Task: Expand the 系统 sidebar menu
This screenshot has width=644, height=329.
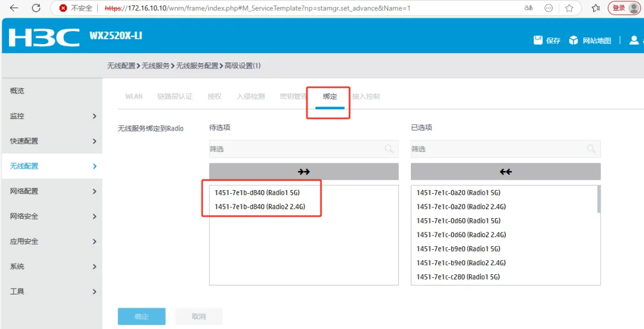Action: coord(52,266)
